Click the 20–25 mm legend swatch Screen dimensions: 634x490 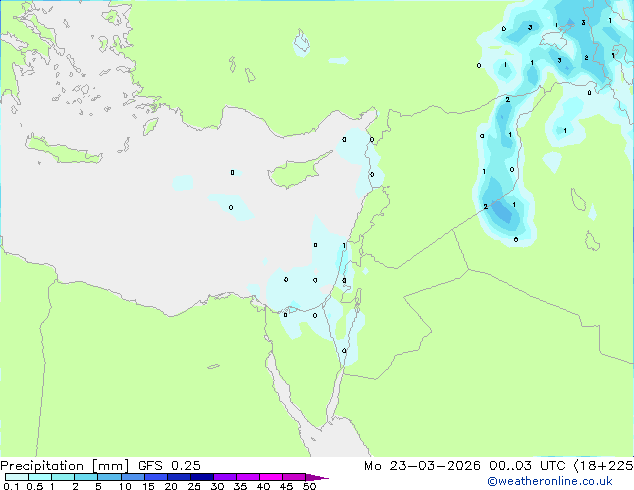pos(179,477)
